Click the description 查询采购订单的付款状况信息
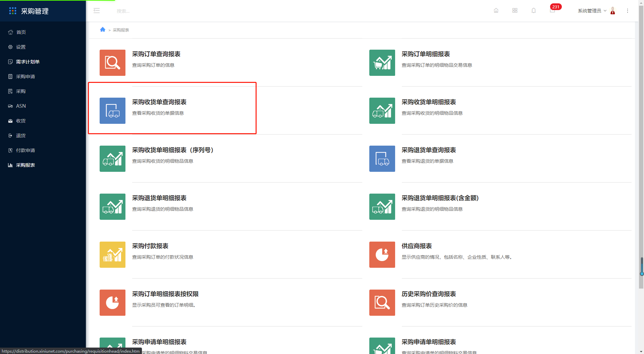The image size is (644, 354). coord(162,257)
